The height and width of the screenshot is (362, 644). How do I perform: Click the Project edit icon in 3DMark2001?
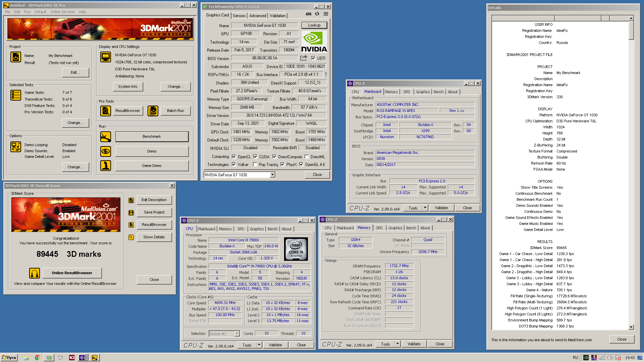(x=16, y=57)
